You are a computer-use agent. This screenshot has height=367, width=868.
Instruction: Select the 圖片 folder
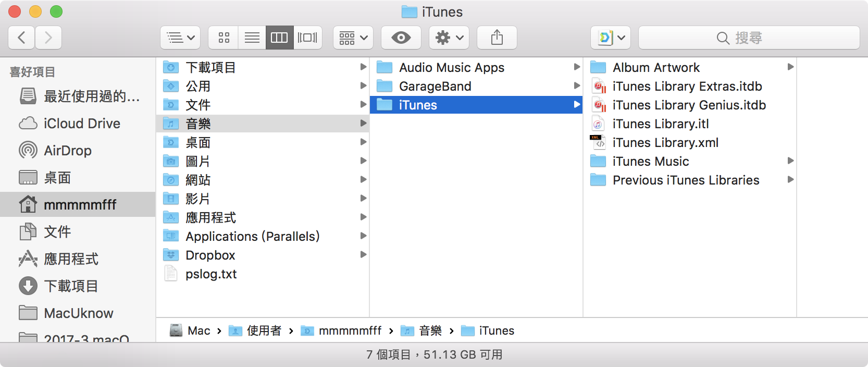pos(263,161)
